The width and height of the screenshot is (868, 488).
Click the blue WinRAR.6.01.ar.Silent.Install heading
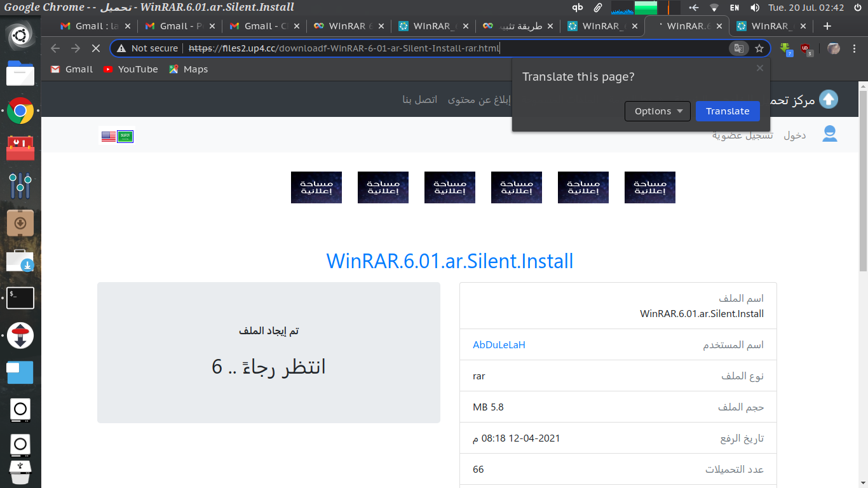[450, 261]
